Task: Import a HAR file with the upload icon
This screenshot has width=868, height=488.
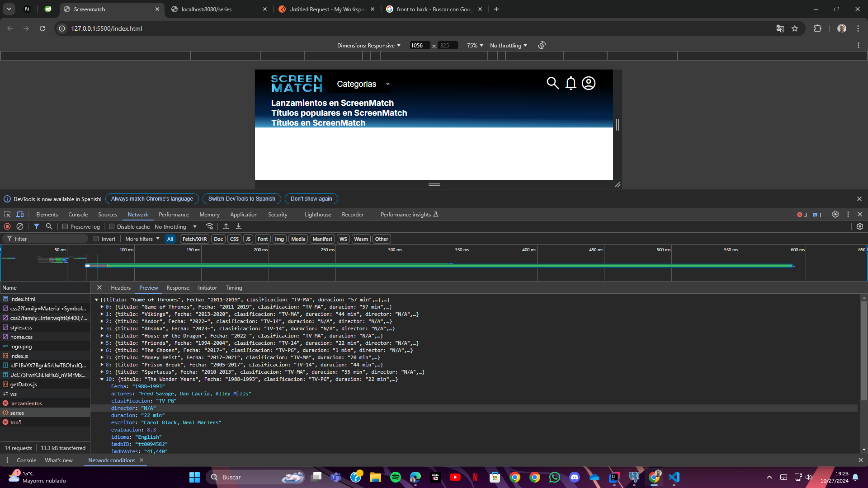Action: coord(226,226)
